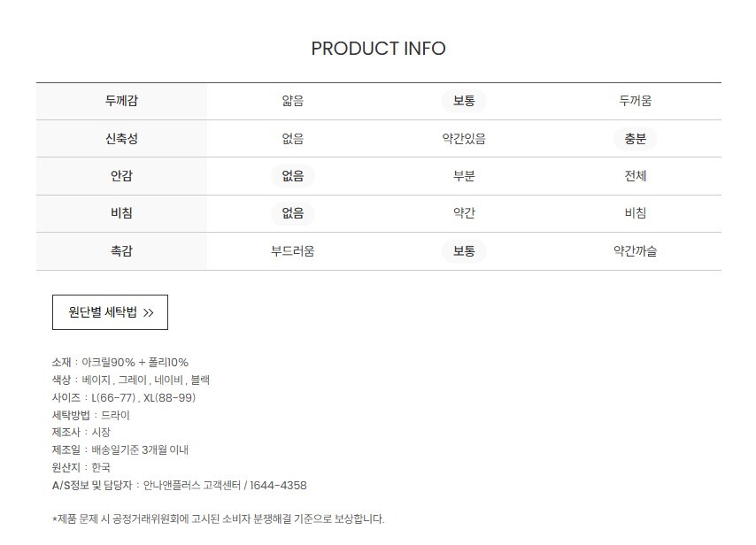The width and height of the screenshot is (756, 545).
Task: Select 얇음 in the 두께감 row
Action: 292,101
